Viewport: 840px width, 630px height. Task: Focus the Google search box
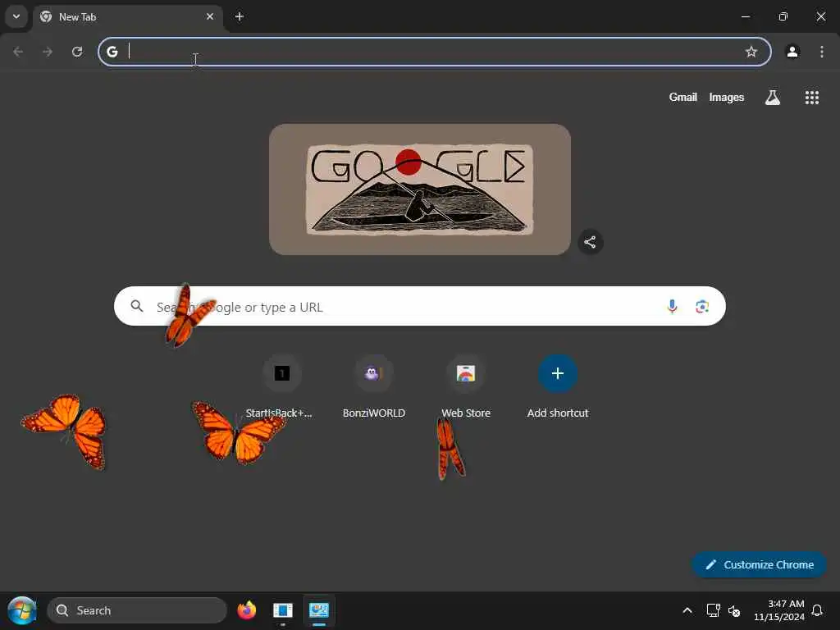coord(420,306)
